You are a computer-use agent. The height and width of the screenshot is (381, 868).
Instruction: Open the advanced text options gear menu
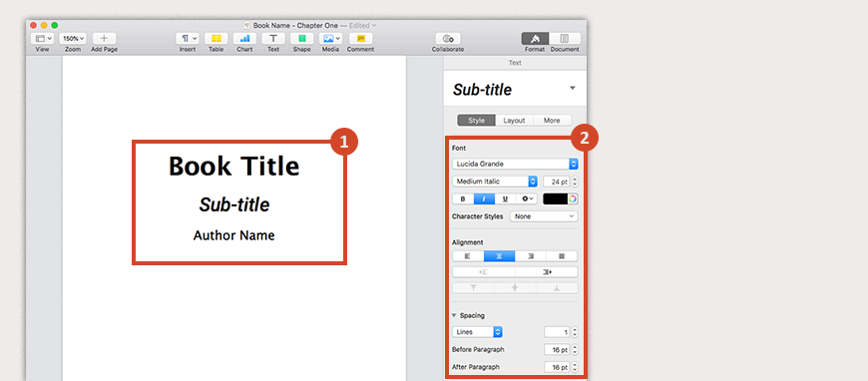(527, 198)
